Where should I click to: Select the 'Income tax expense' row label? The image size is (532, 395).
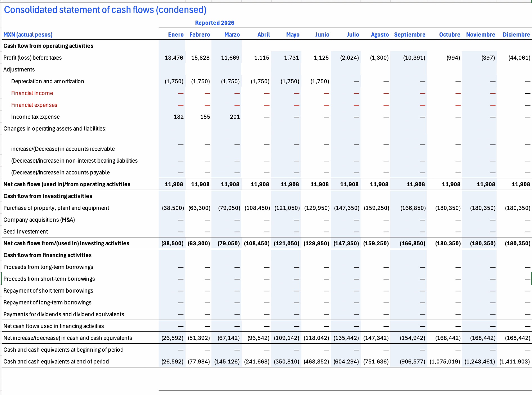35,117
